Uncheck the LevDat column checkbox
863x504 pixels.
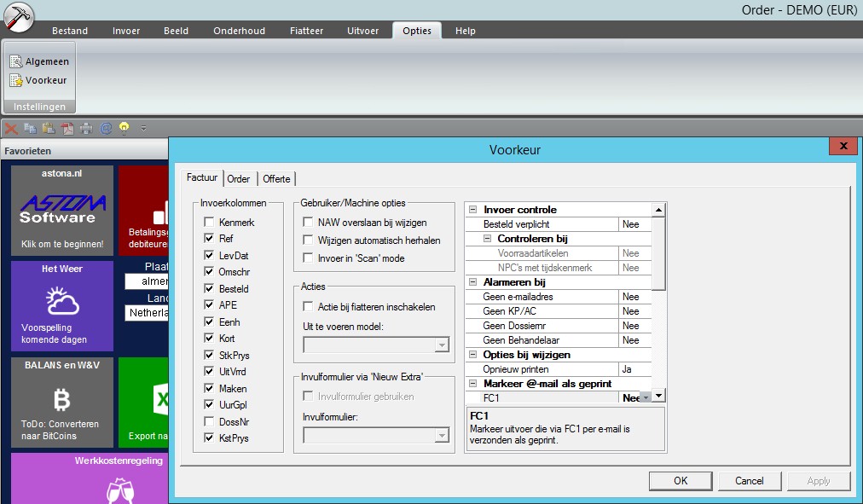click(209, 255)
